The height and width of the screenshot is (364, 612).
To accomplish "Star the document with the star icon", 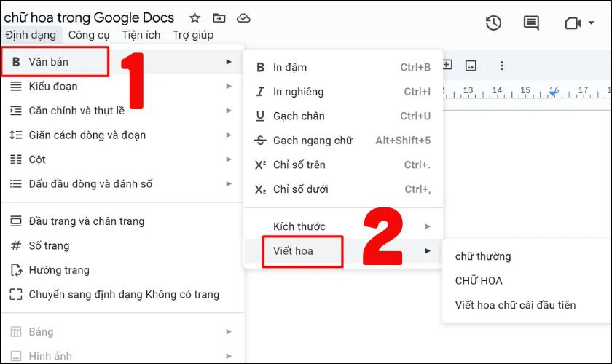I will [195, 18].
